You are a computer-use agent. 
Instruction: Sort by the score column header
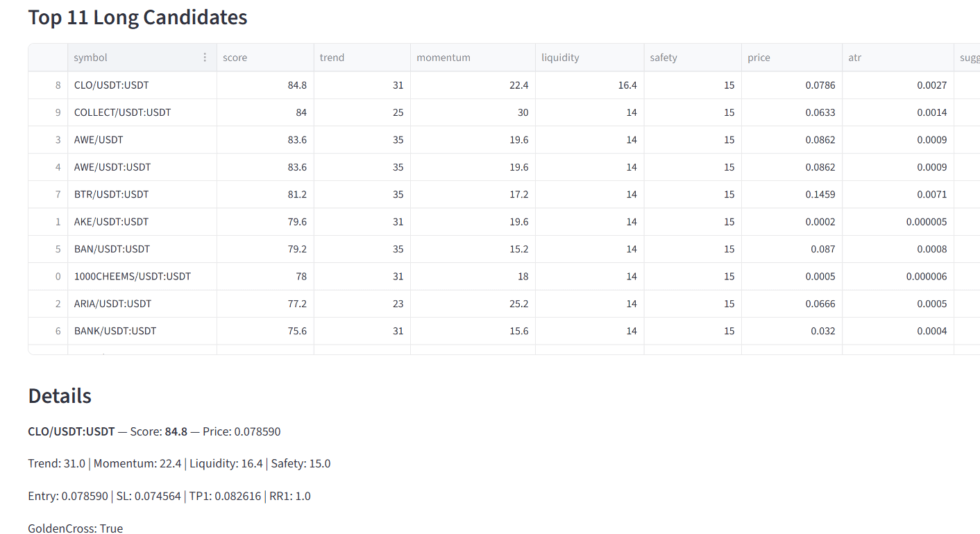264,58
